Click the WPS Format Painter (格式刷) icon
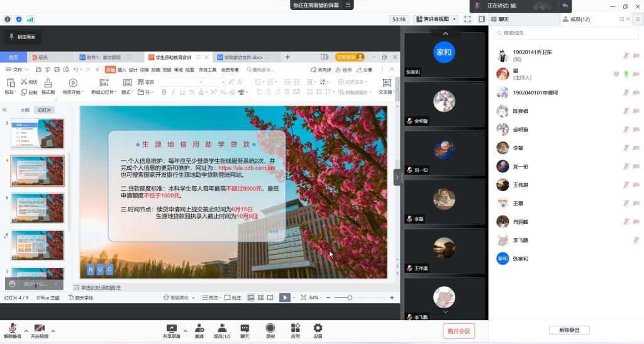Image resolution: width=644 pixels, height=344 pixels. point(48,83)
